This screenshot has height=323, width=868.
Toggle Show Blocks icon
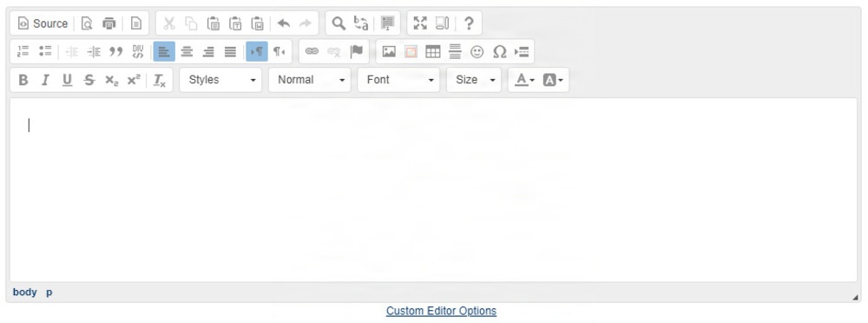[x=443, y=23]
